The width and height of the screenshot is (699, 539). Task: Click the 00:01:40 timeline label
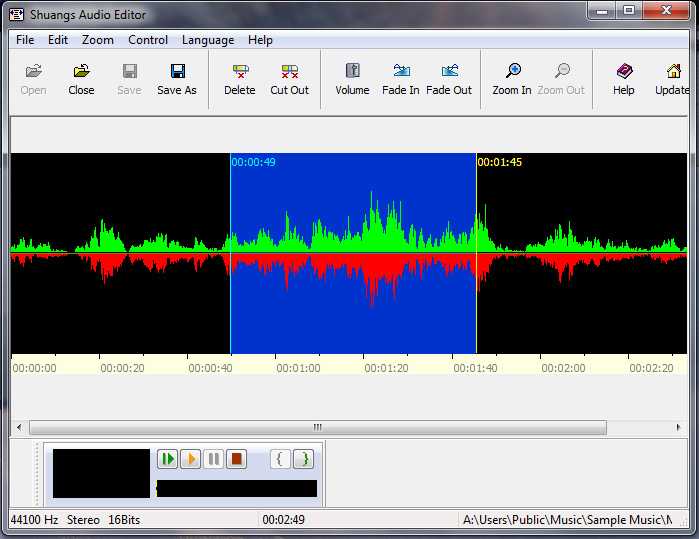pyautogui.click(x=475, y=368)
